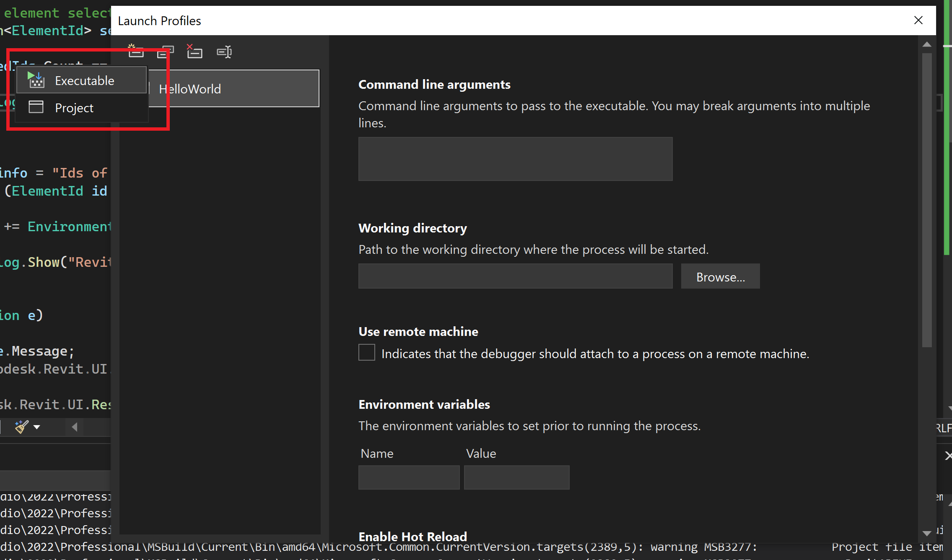Click the dialog scrollbar down arrow
Screen dimensions: 952x560
tap(927, 533)
